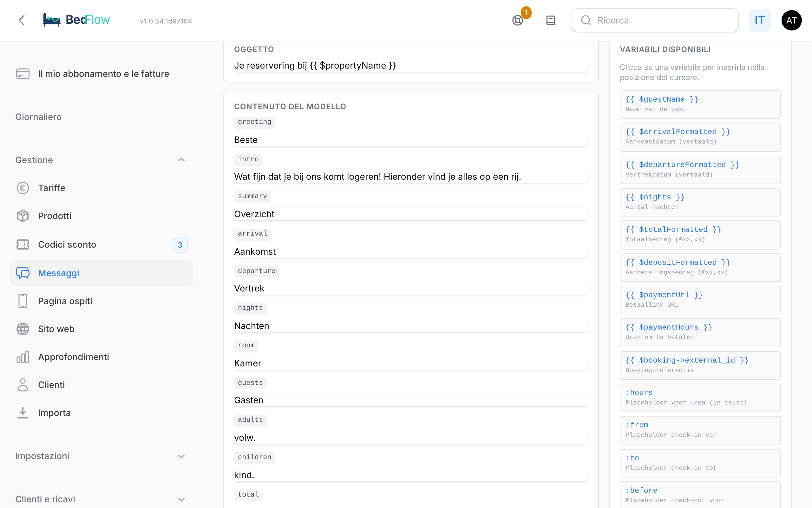Edit the arrival field containing Aankomst
Viewport: 812px width, 508px height.
(x=411, y=251)
